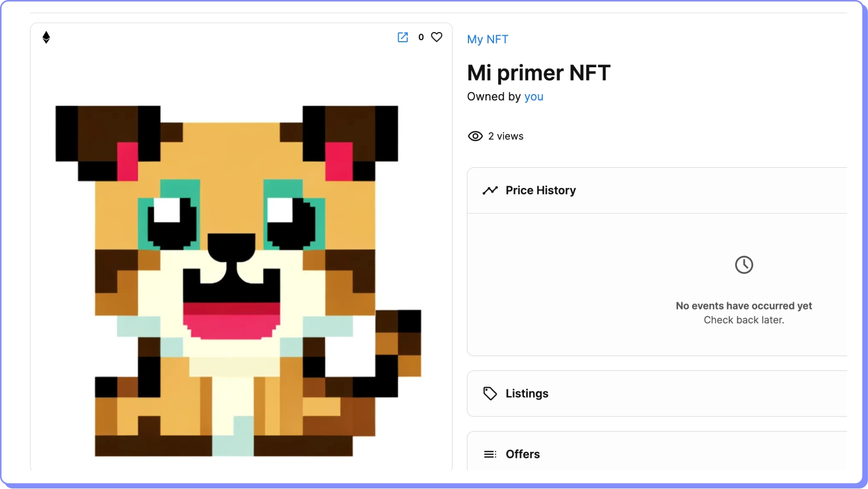Expand the Offers section title
This screenshot has width=868, height=489.
[522, 454]
